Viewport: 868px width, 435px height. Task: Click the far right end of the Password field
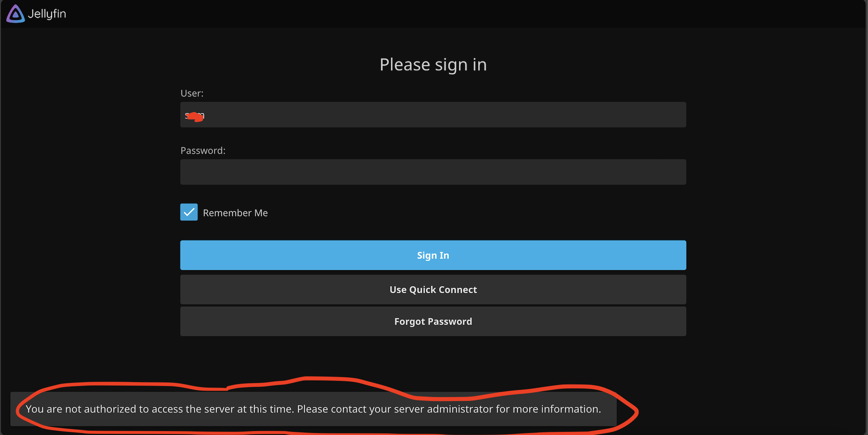coord(678,172)
